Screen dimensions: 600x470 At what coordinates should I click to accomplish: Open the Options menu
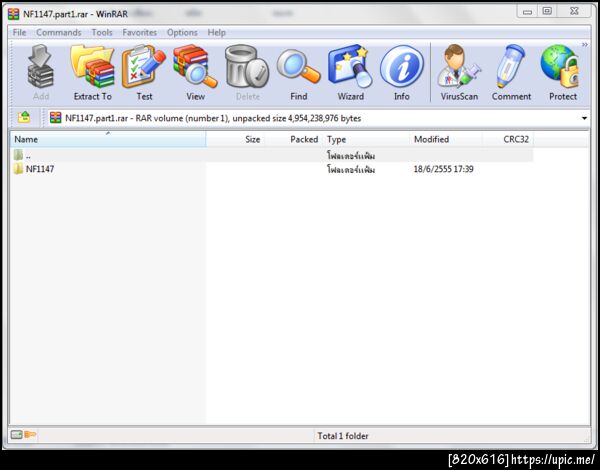(182, 33)
